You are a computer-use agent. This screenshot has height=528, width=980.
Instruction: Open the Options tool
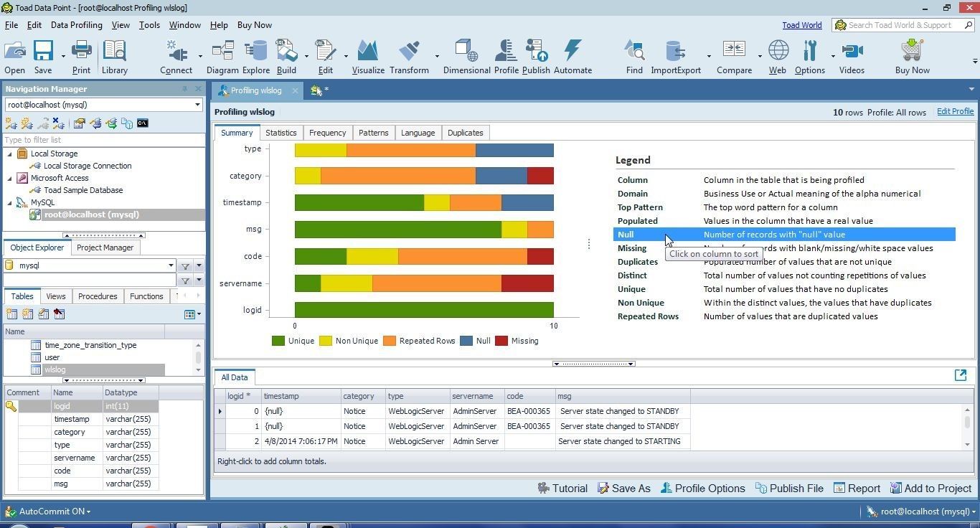(x=810, y=57)
